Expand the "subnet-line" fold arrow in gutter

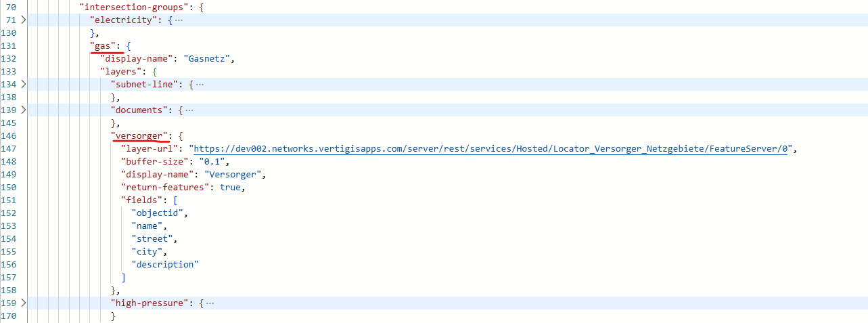24,85
